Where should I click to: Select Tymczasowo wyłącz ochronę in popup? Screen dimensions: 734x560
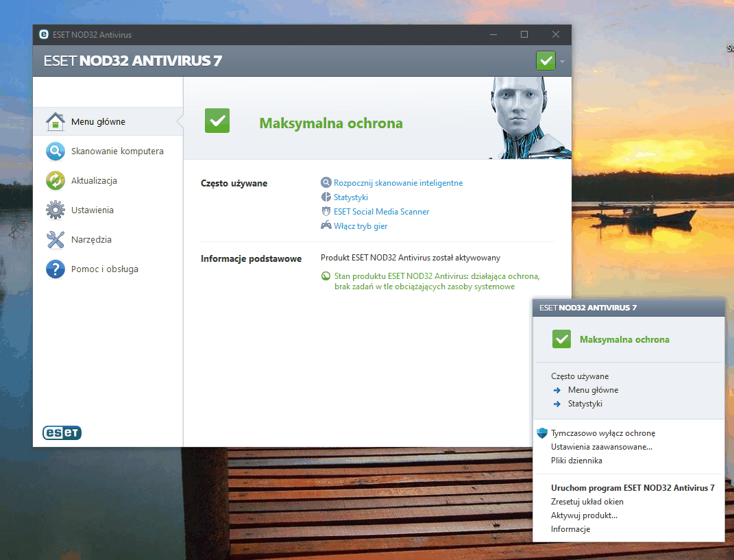coord(603,433)
